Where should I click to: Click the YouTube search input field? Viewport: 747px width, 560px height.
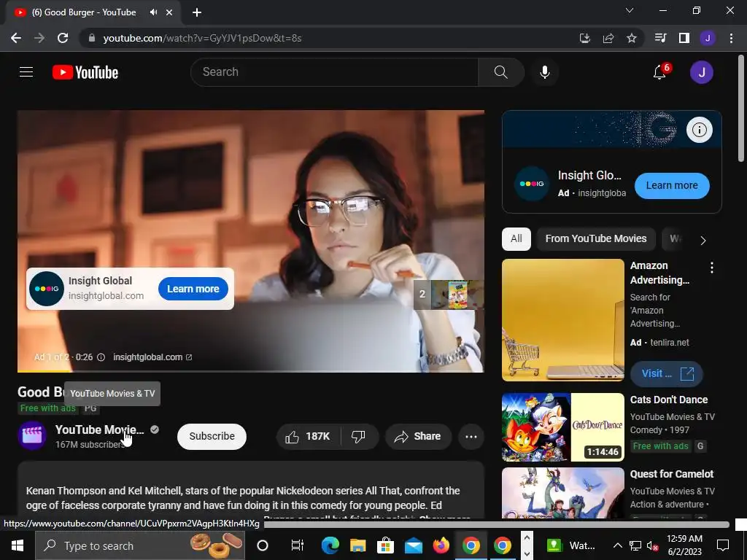[334, 72]
